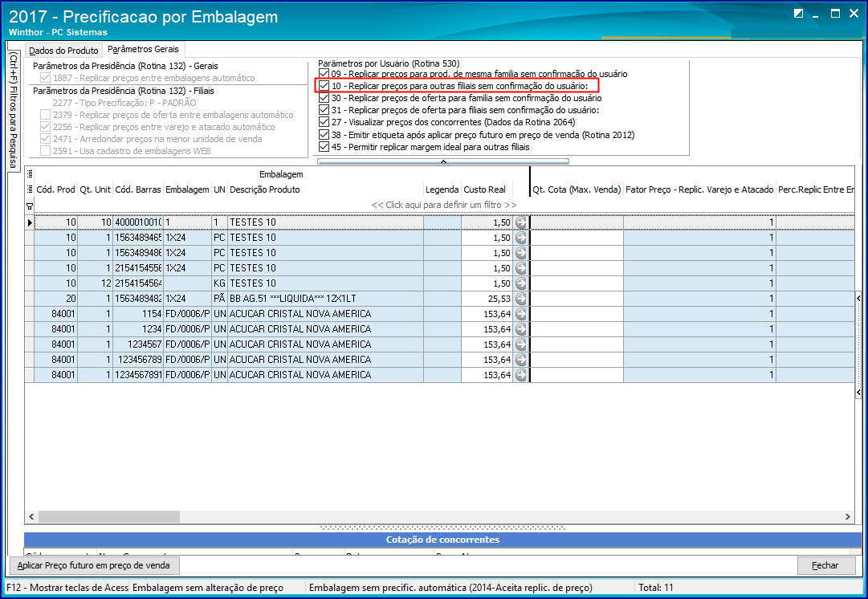This screenshot has width=868, height=599.
Task: Click arrow icon in barcode 1154 ACUCAR row
Action: tap(521, 314)
